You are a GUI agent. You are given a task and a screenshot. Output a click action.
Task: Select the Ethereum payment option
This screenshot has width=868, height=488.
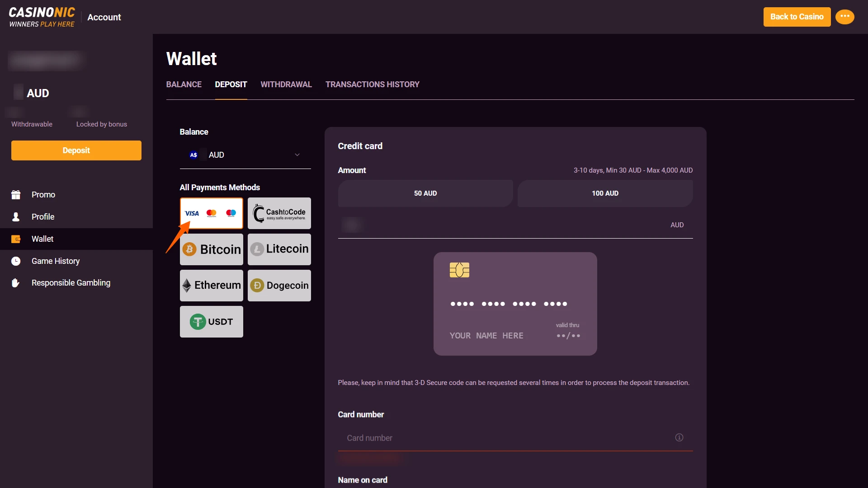tap(211, 286)
